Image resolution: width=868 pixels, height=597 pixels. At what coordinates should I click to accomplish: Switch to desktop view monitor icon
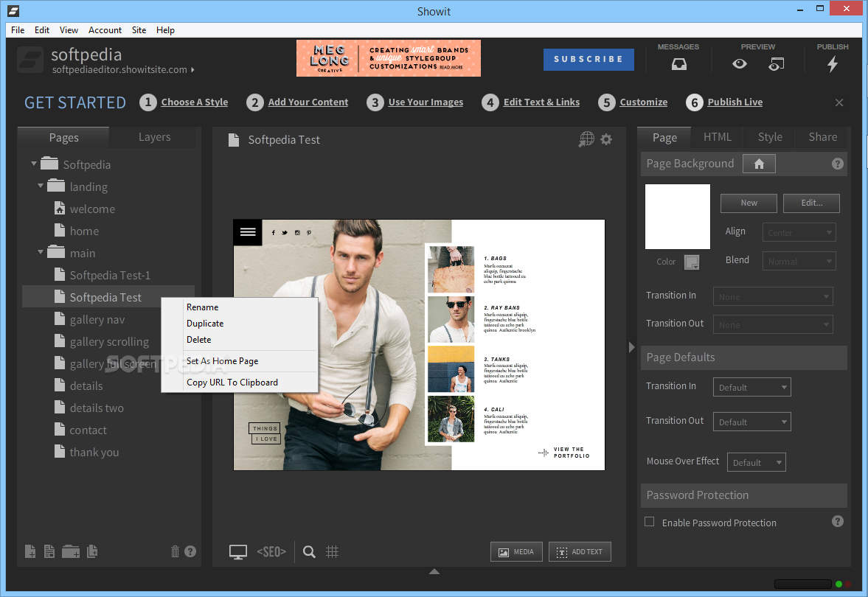tap(238, 551)
